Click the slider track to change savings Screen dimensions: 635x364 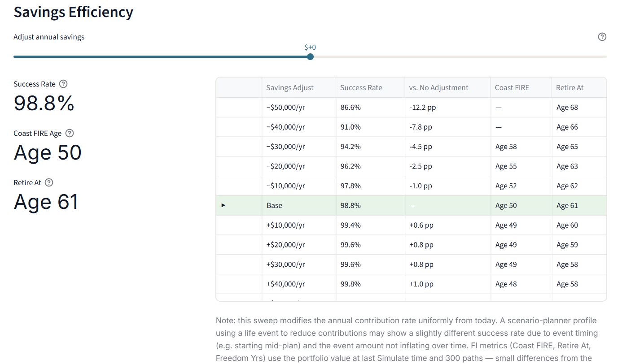404,57
